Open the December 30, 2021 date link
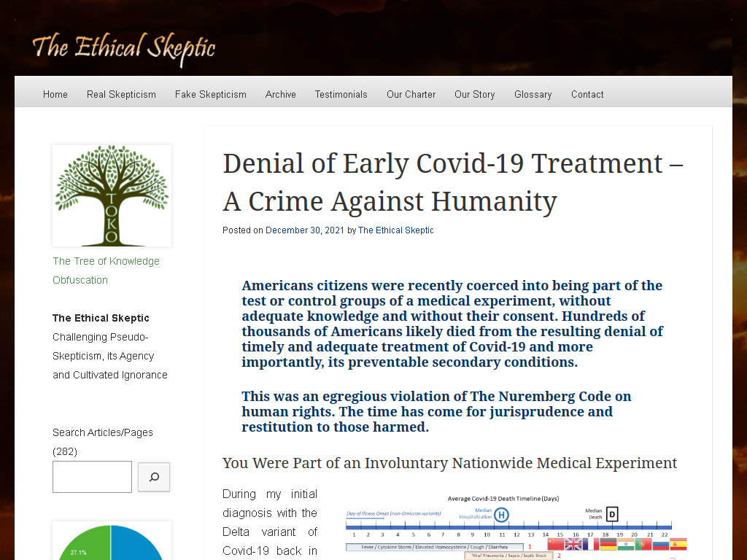Image resolution: width=747 pixels, height=560 pixels. [305, 230]
